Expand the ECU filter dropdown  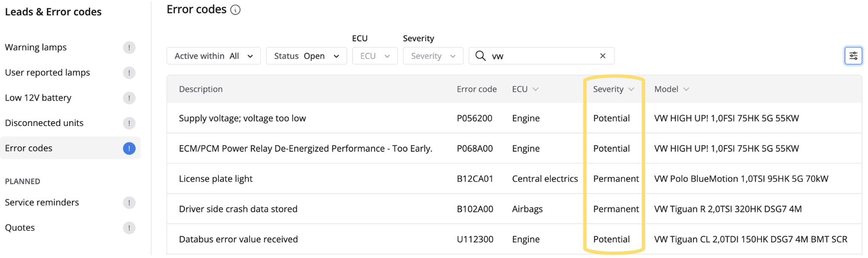pos(375,56)
